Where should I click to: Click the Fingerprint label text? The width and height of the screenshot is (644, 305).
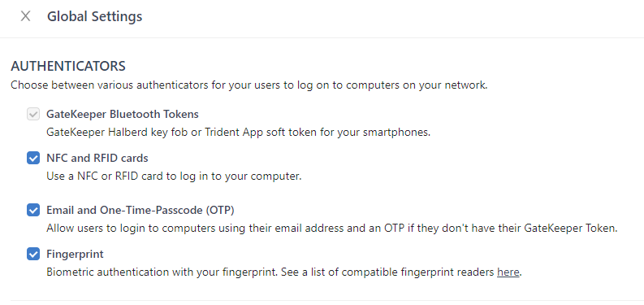pyautogui.click(x=75, y=255)
